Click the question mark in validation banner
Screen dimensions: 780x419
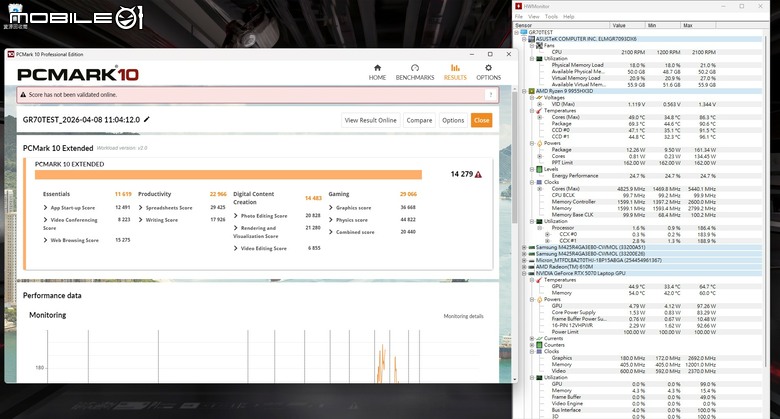pos(491,95)
